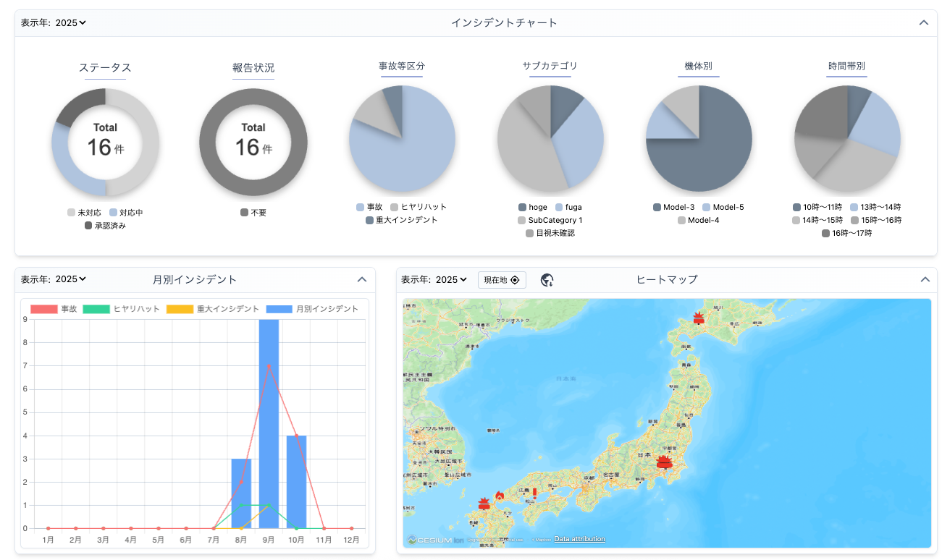Toggle the 事故 series in monthly chart legend
Screen dimensions: 942x560
[54, 309]
